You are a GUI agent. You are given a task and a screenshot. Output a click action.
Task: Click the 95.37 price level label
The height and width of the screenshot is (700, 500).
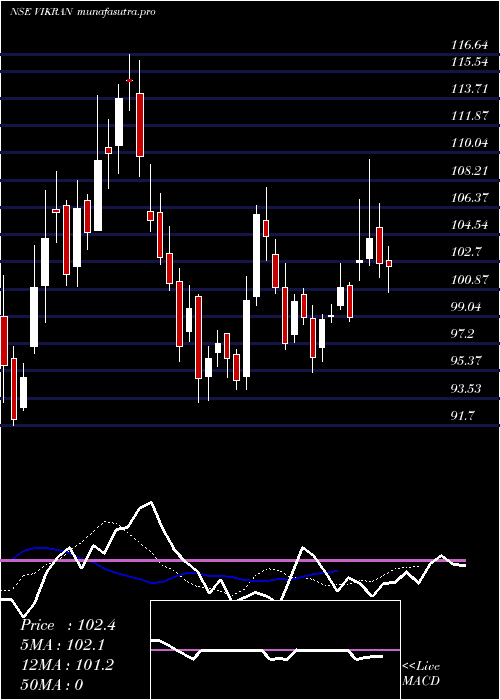point(466,361)
